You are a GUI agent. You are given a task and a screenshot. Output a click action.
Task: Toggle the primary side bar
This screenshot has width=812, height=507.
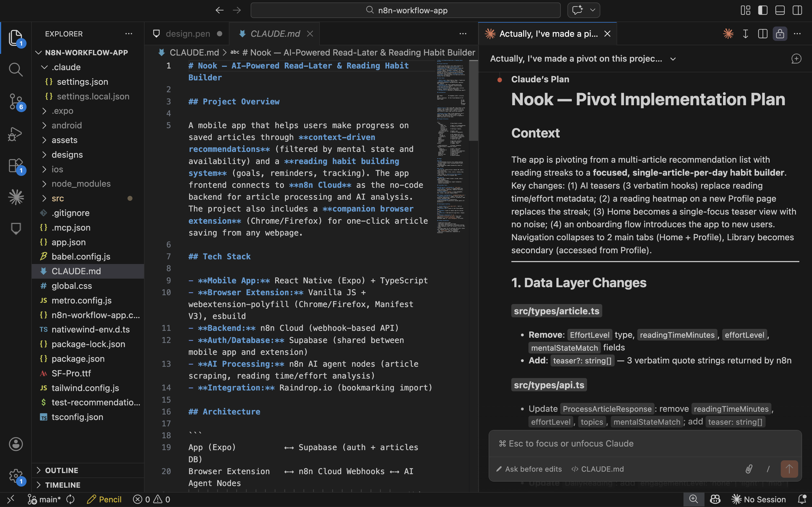click(763, 10)
